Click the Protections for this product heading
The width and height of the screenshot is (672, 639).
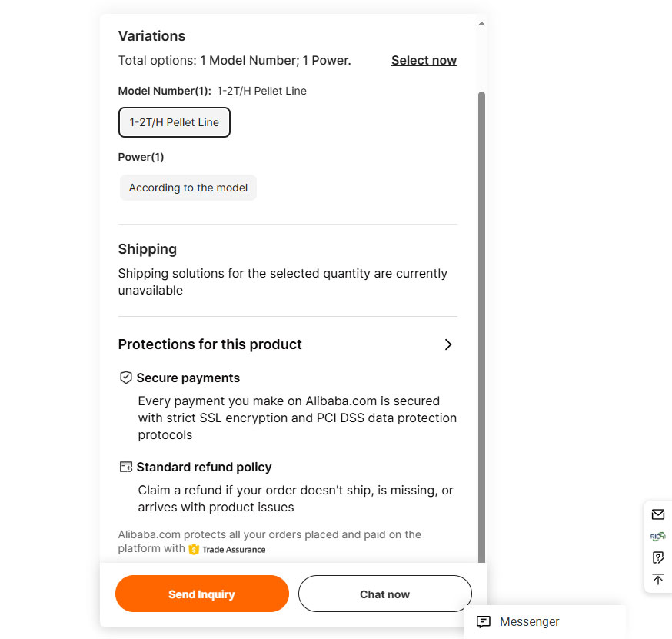point(210,344)
